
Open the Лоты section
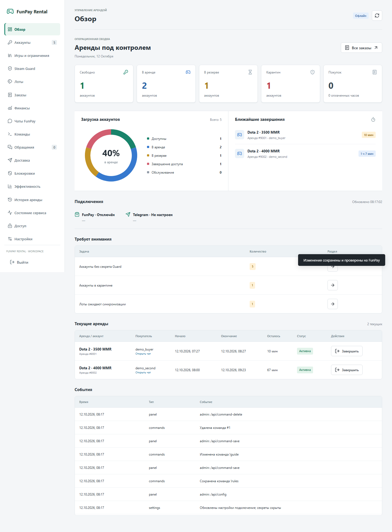[x=32, y=82]
